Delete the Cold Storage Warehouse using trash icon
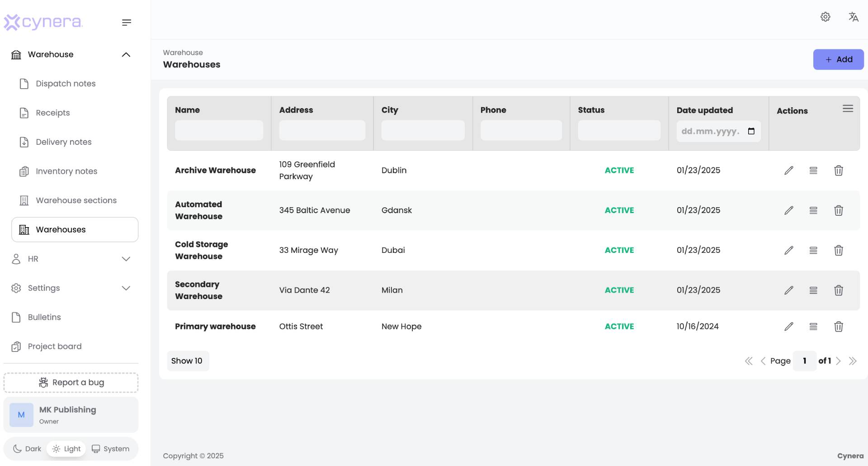The image size is (868, 466). click(839, 250)
